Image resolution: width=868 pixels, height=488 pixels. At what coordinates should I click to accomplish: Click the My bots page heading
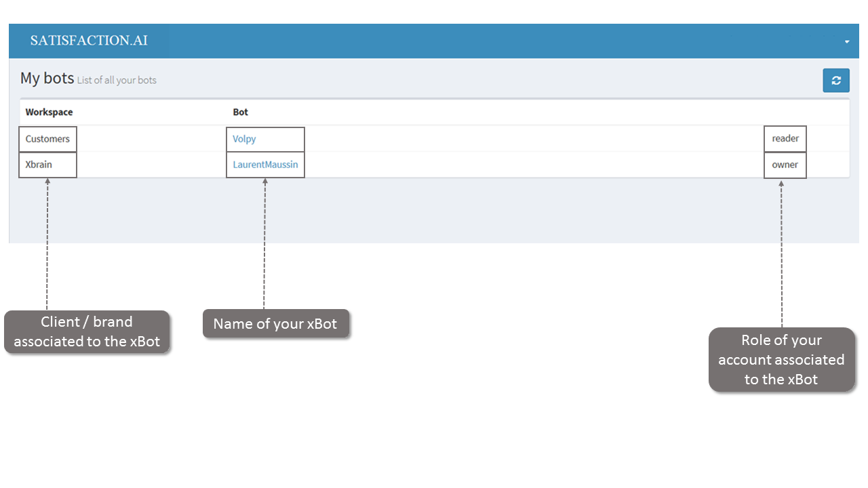tap(47, 78)
